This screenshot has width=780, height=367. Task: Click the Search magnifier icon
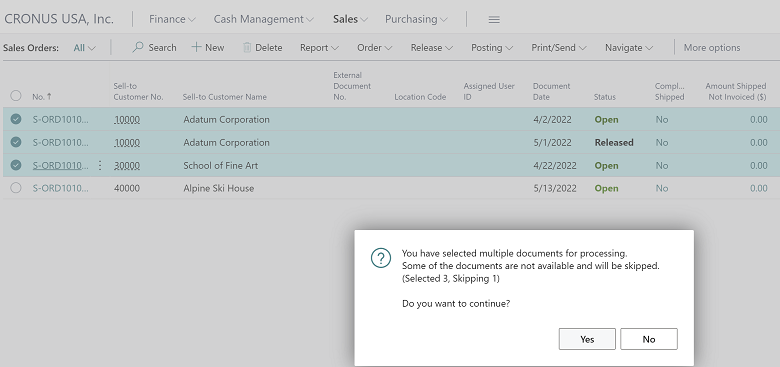tap(138, 47)
